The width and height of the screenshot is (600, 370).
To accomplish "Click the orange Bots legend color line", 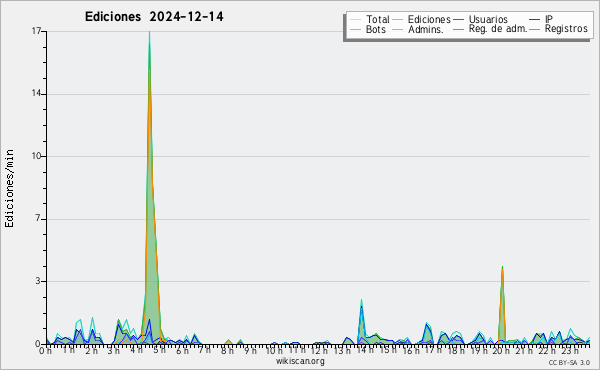I will coord(355,29).
